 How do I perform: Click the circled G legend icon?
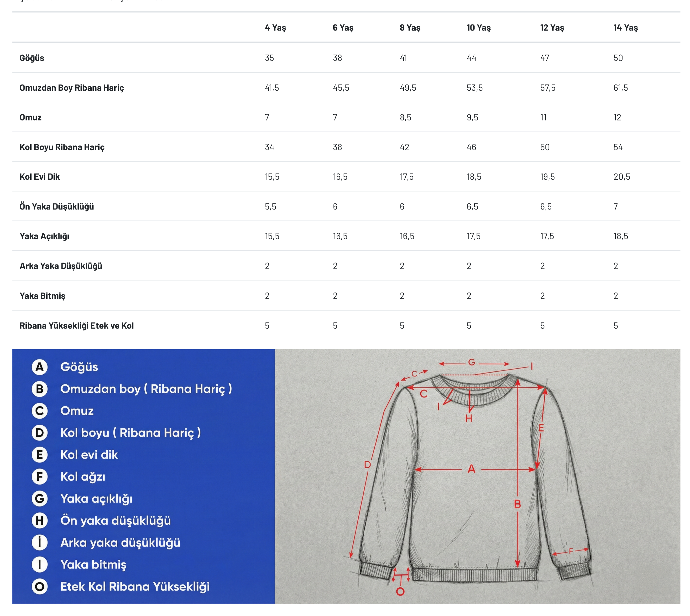pyautogui.click(x=40, y=499)
